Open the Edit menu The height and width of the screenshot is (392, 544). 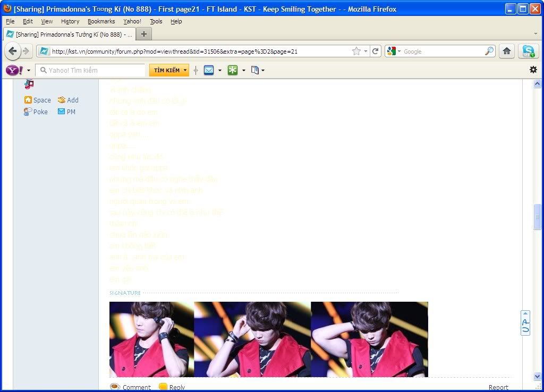point(28,21)
